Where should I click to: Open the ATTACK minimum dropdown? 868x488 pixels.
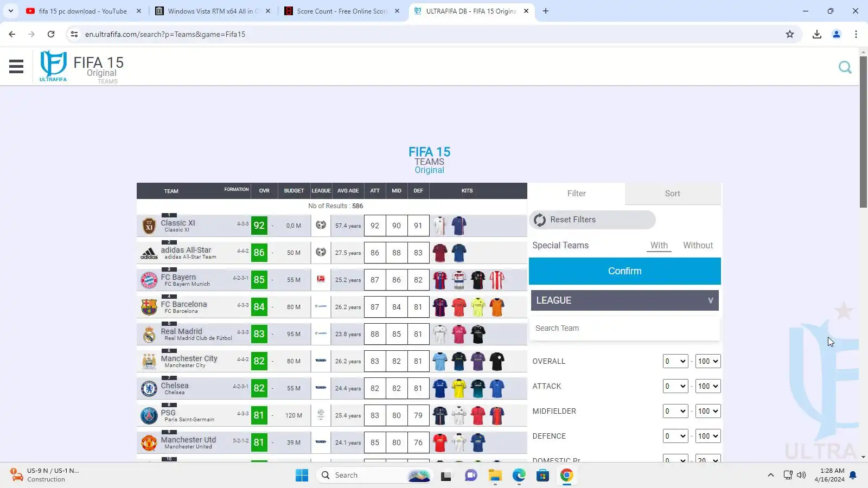(x=675, y=386)
